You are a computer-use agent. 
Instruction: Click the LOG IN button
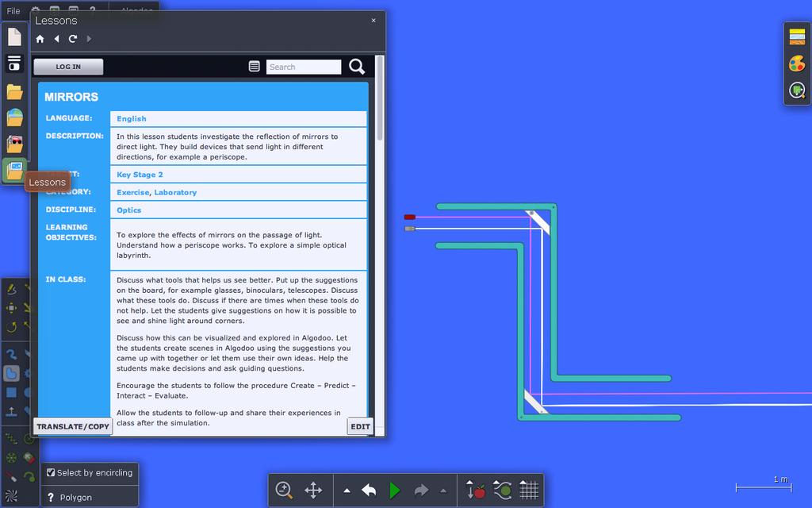[68, 67]
